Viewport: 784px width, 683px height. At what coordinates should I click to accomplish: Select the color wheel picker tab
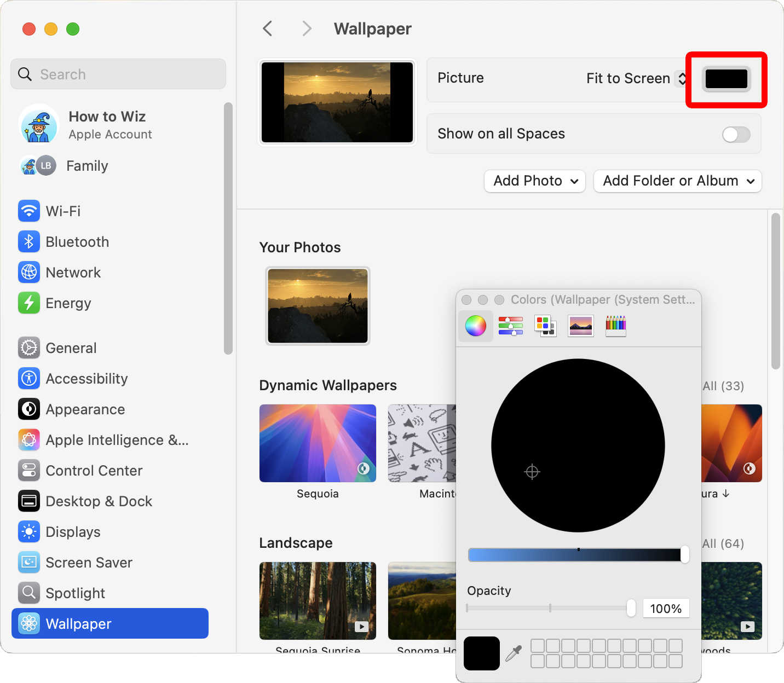point(475,326)
